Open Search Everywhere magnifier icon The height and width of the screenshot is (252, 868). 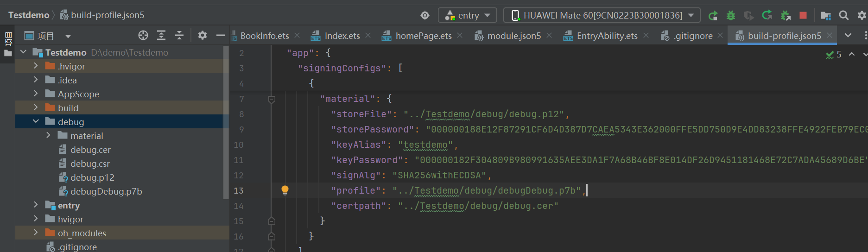point(844,16)
